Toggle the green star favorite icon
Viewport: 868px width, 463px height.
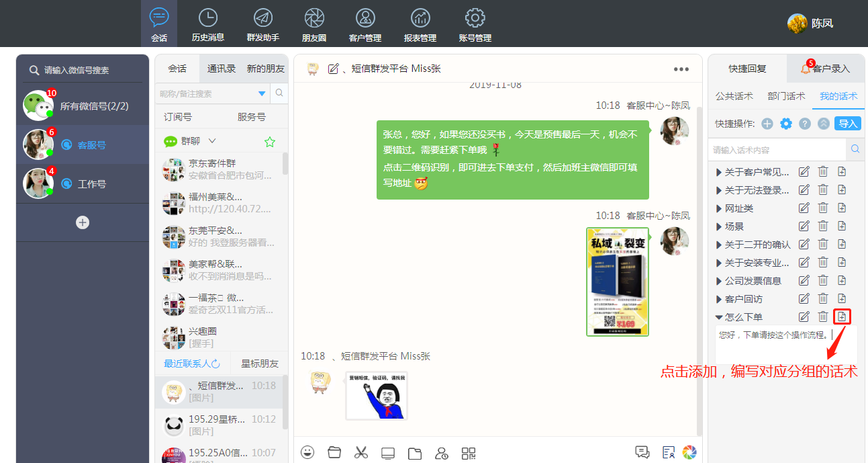[270, 142]
